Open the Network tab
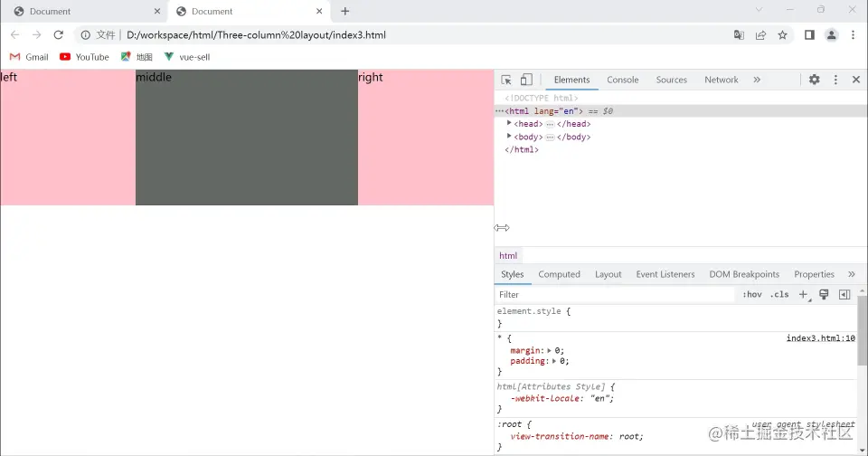The image size is (868, 456). coord(722,80)
